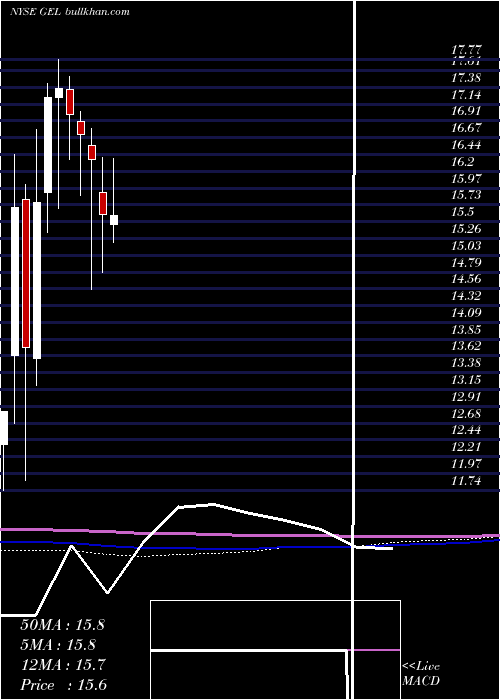500x700 pixels.
Task: Click the 15.03 price level label
Action: coord(466,245)
